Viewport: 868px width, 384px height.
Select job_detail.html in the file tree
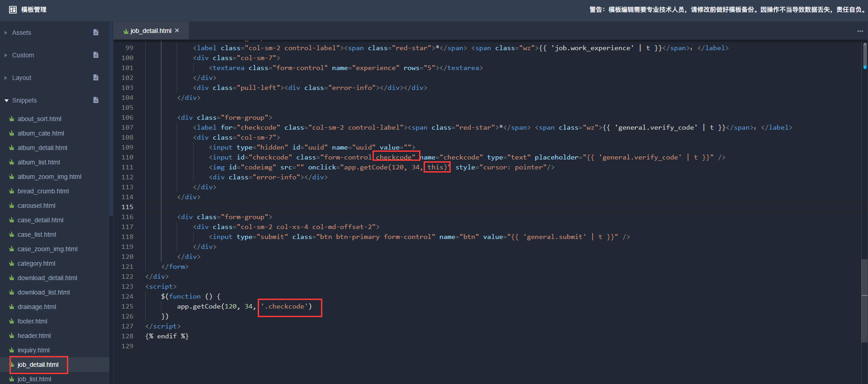pos(38,365)
